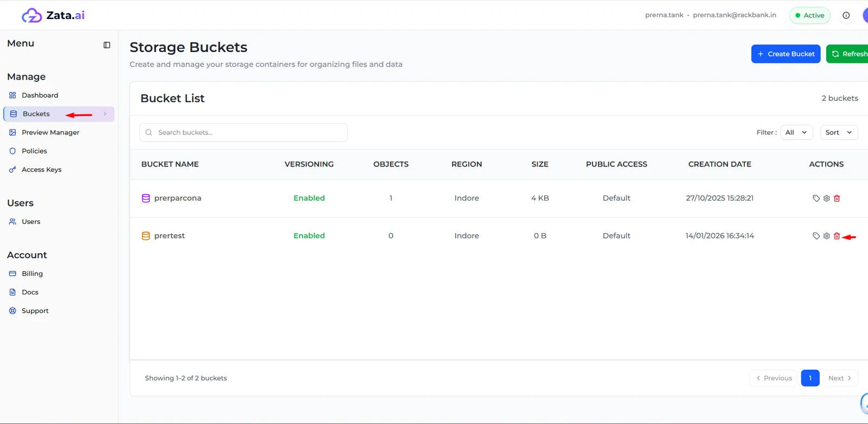Image resolution: width=868 pixels, height=424 pixels.
Task: Click Enabled versioning for pretest
Action: tap(309, 236)
